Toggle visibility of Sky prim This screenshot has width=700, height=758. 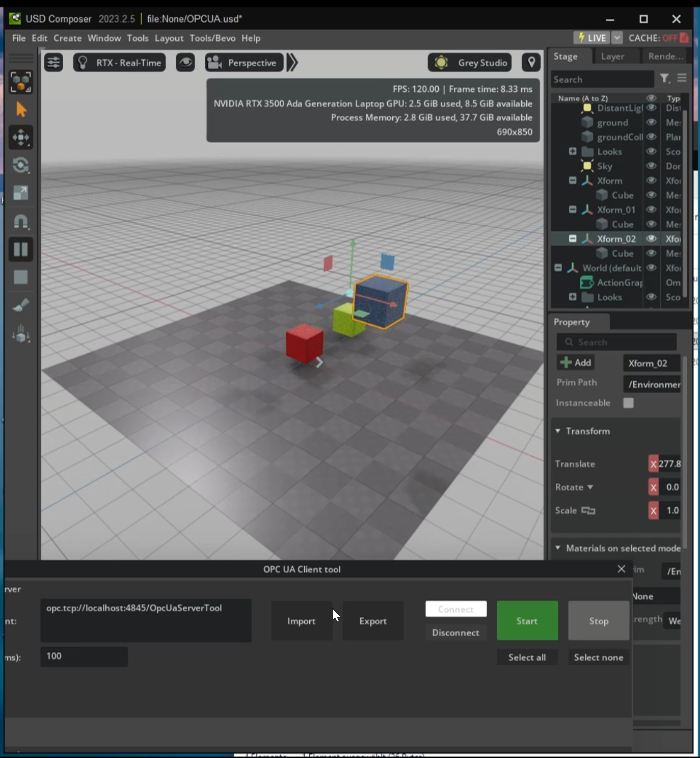pos(651,166)
